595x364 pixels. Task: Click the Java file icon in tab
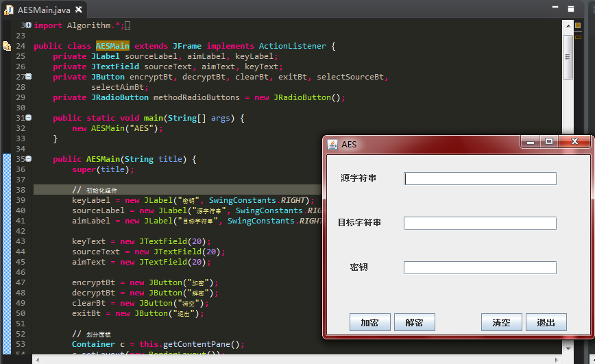[x=9, y=10]
